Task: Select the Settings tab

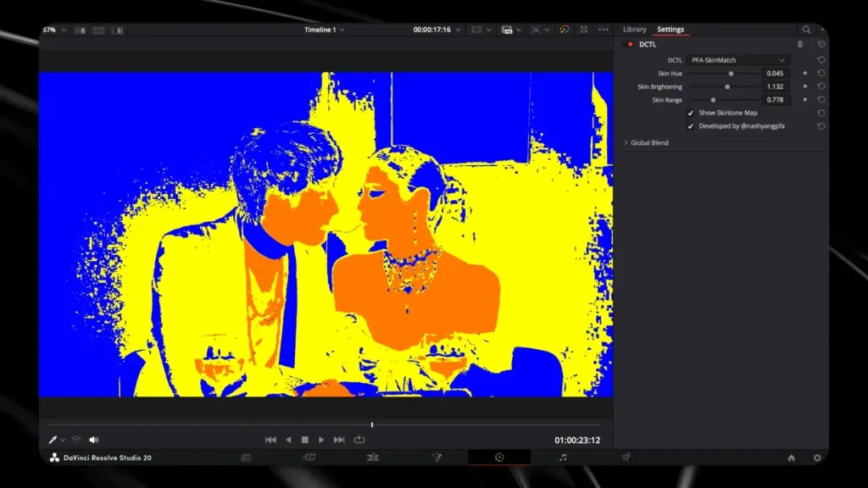Action: pos(670,30)
